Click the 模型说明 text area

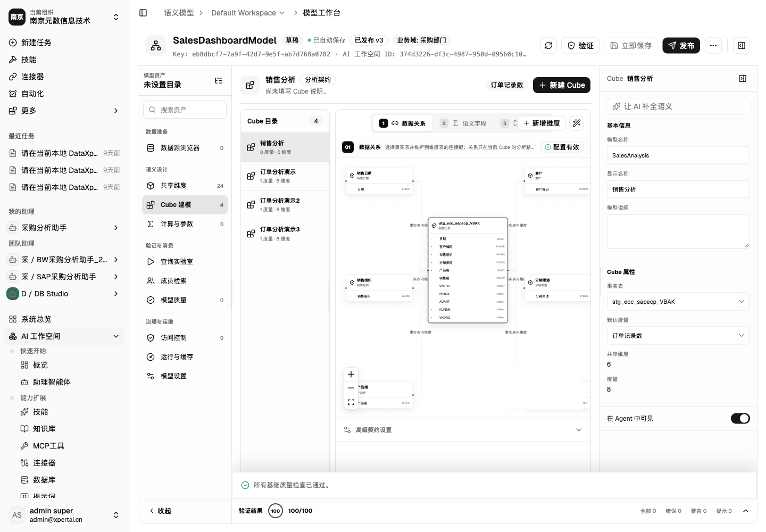pos(678,231)
